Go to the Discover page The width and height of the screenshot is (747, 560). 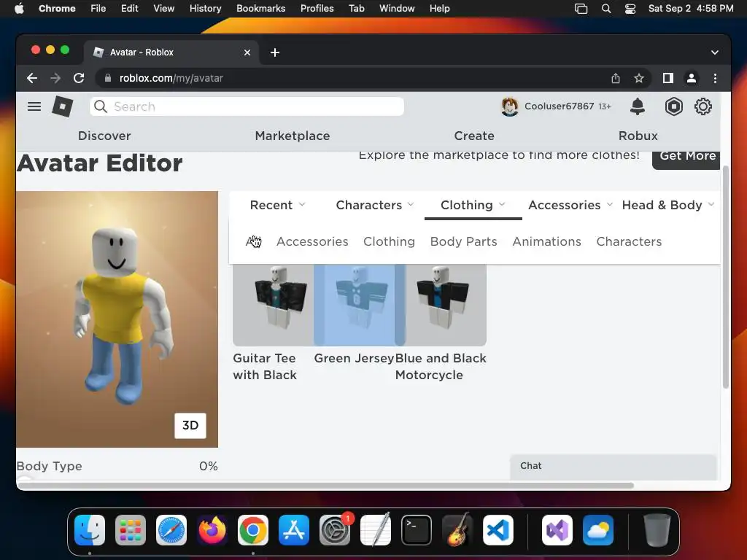coord(104,136)
